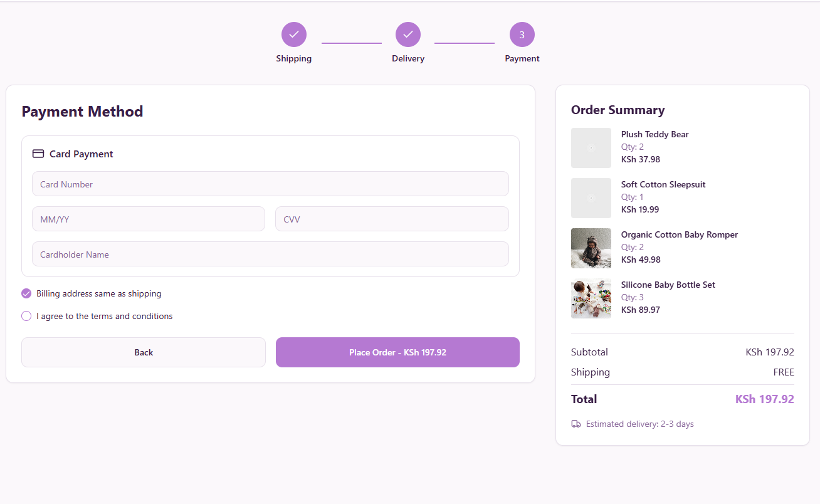This screenshot has height=504, width=820.
Task: Click the MM/YY expiry field
Action: (149, 219)
